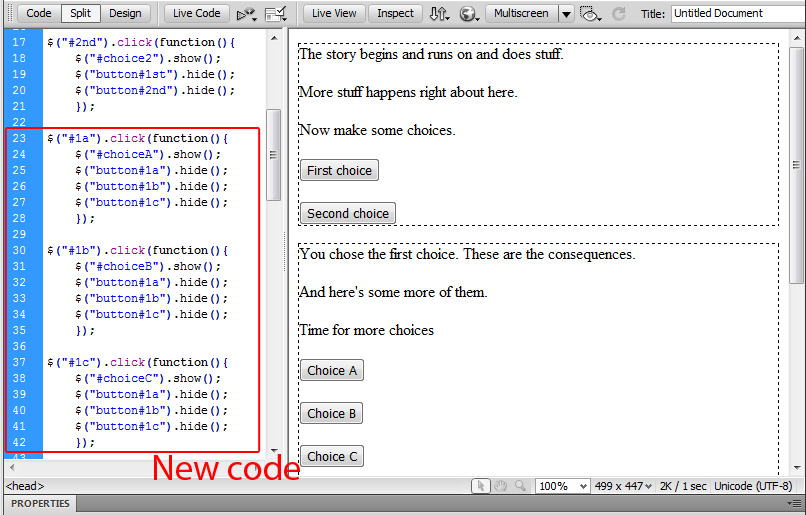This screenshot has width=806, height=515.
Task: Click the Multiscreen button
Action: tap(521, 13)
